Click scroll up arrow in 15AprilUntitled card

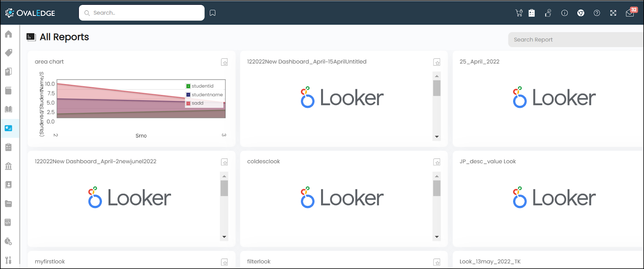point(437,76)
